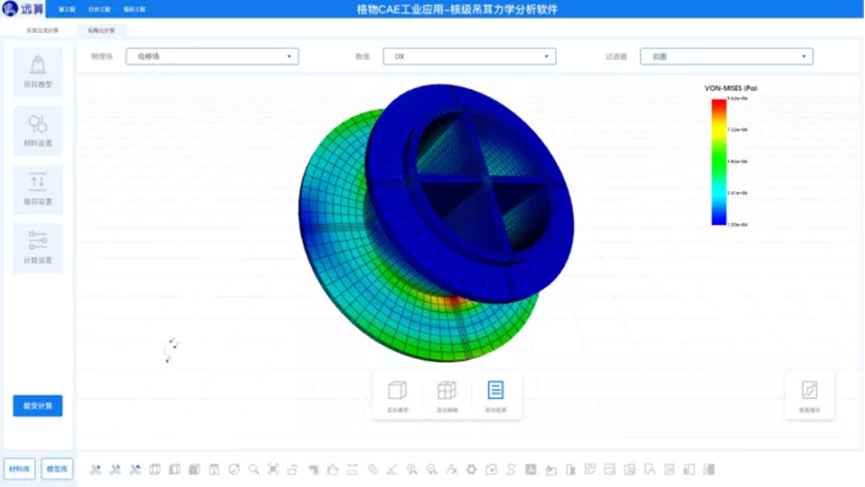The height and width of the screenshot is (487, 865).
Task: Click the S-shaped icon in the bottom toolbar
Action: [x=511, y=469]
